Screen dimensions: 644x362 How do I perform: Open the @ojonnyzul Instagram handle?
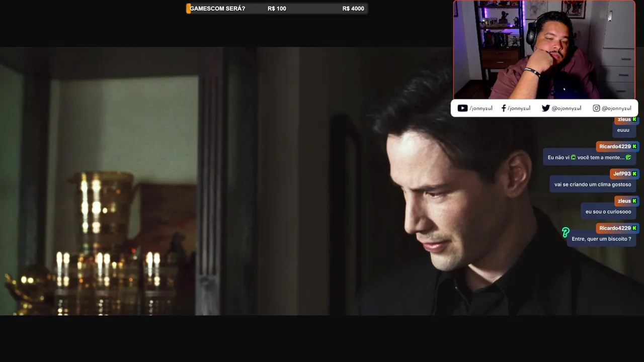616,109
